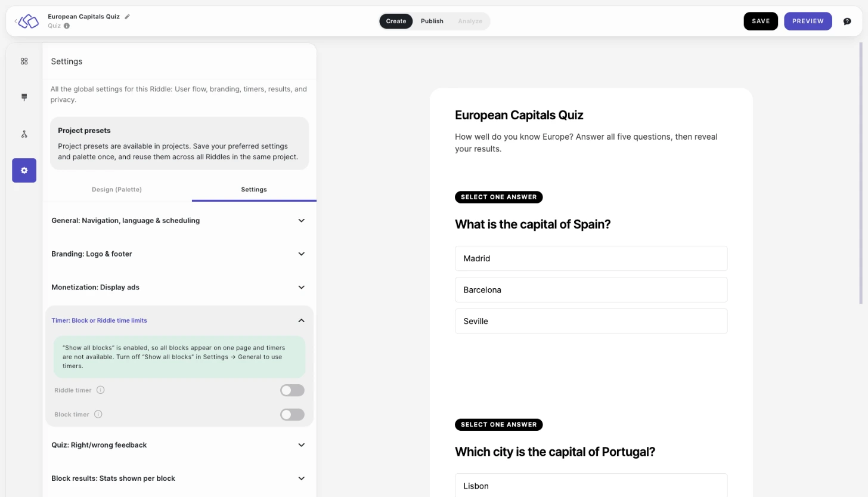Choose the Lisbon answer
This screenshot has width=868, height=497.
(x=591, y=486)
